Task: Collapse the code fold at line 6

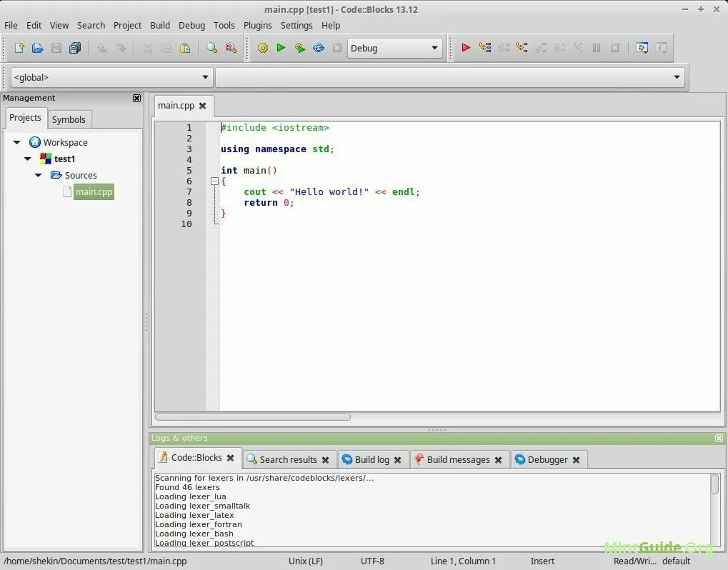Action: (214, 181)
